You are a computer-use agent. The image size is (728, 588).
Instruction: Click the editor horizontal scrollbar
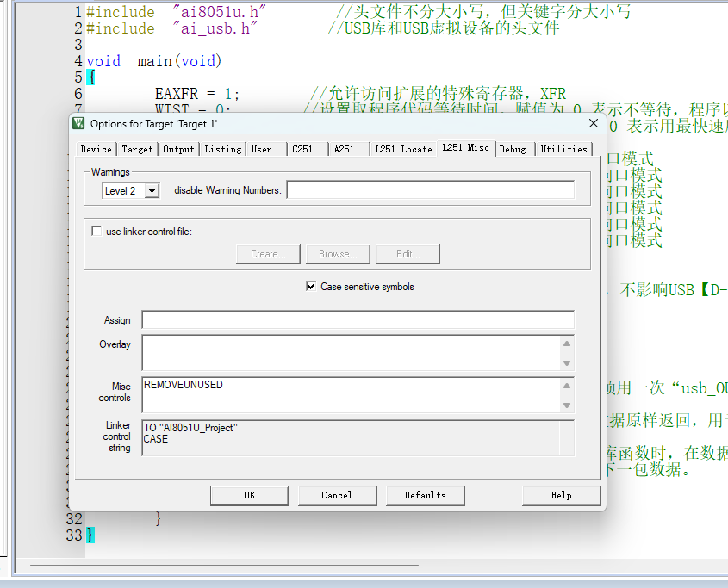pos(224,566)
